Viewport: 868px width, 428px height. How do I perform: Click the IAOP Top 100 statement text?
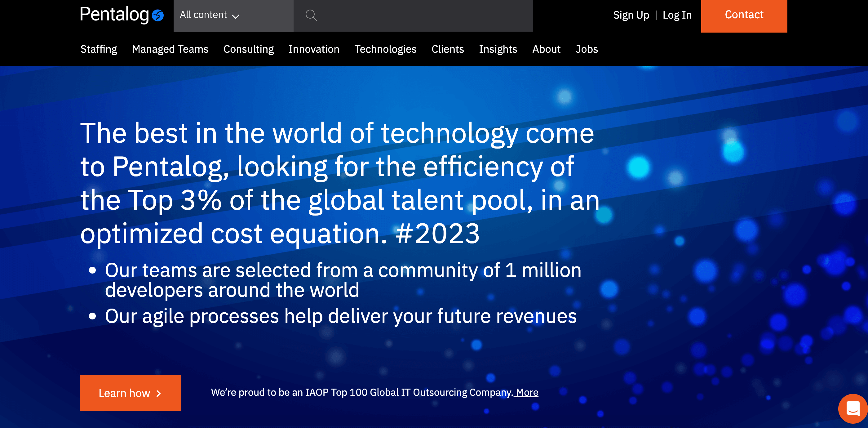click(x=362, y=392)
